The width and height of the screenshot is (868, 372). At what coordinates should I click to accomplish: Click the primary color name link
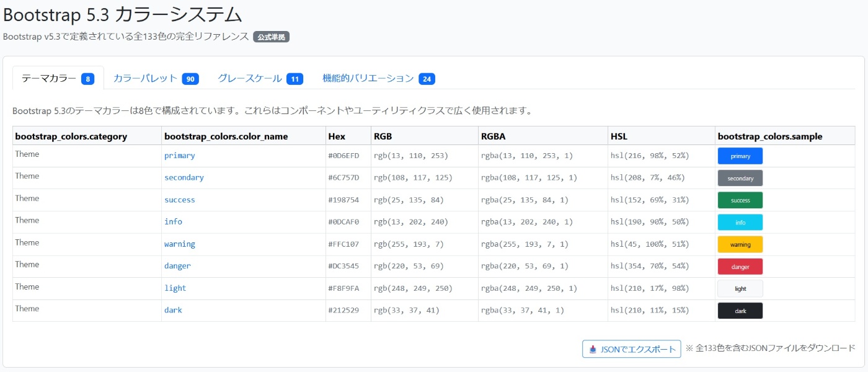click(179, 156)
